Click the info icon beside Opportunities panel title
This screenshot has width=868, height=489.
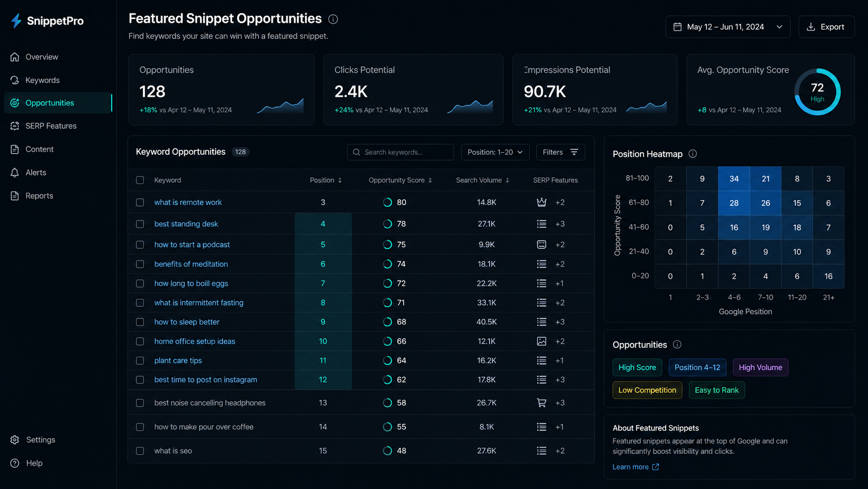677,345
